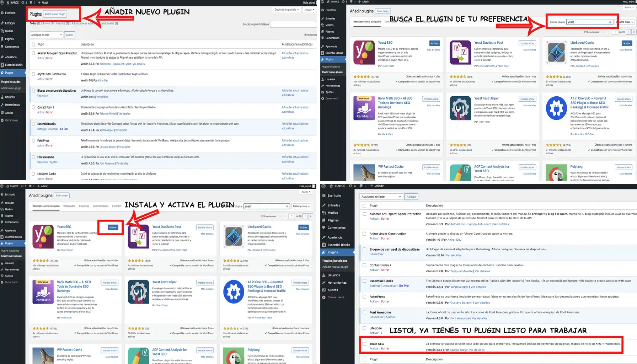Click WordPress logo in 'Busca el plugin' screenshot admin bar
This screenshot has width=637, height=364.
[x=323, y=2]
